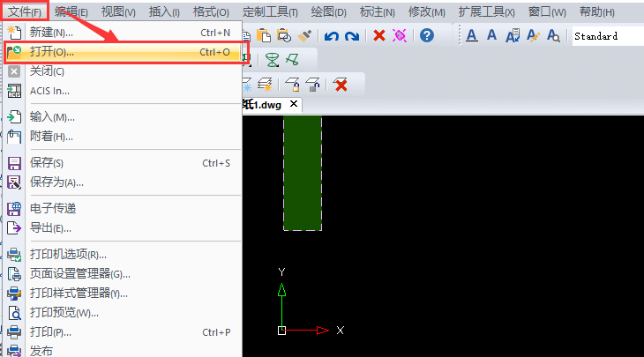The image size is (644, 357).
Task: Click the green looped quadrilateral icon
Action: 292,60
